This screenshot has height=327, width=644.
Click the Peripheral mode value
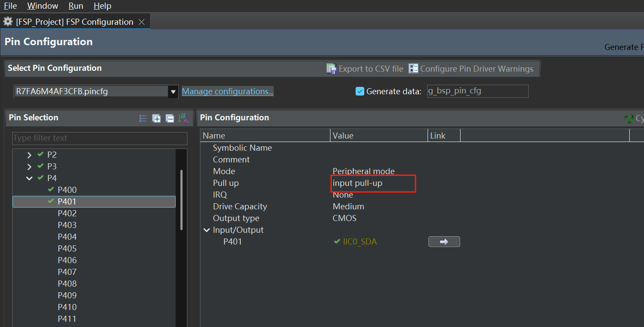(x=363, y=171)
